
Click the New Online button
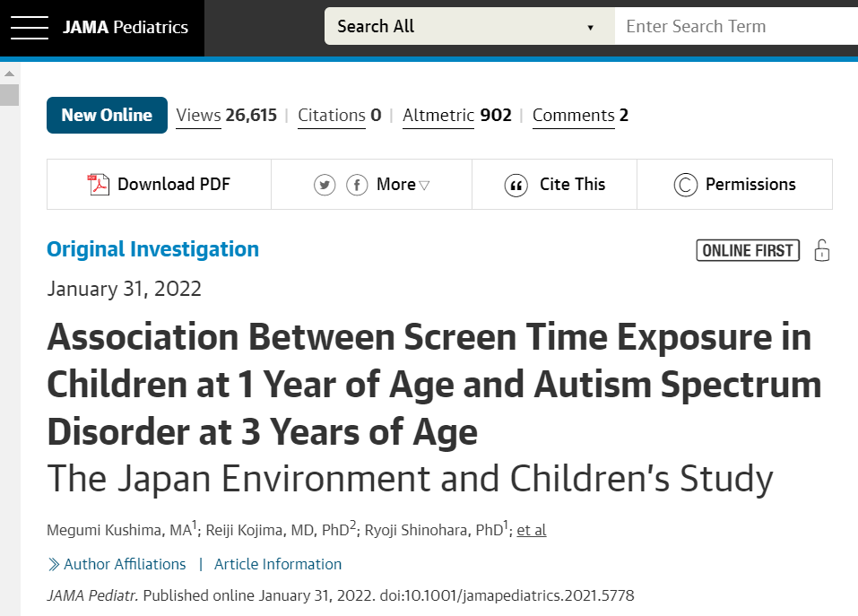pos(107,115)
